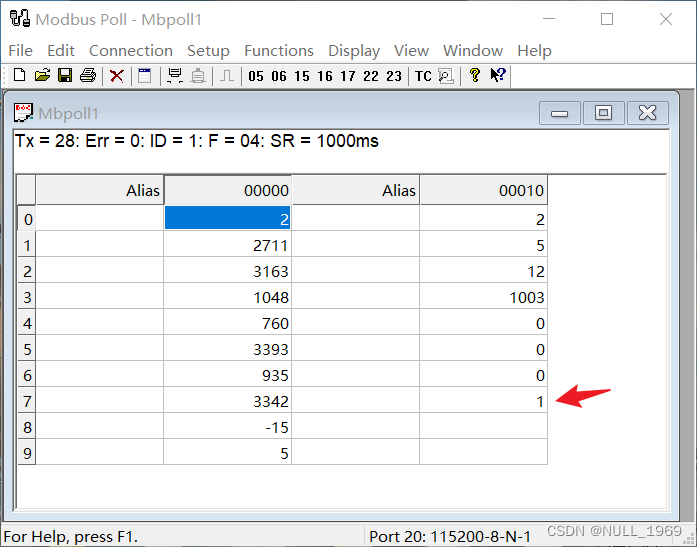This screenshot has height=547, width=697.
Task: Click the pulse waveform toolbar icon
Action: pyautogui.click(x=227, y=76)
